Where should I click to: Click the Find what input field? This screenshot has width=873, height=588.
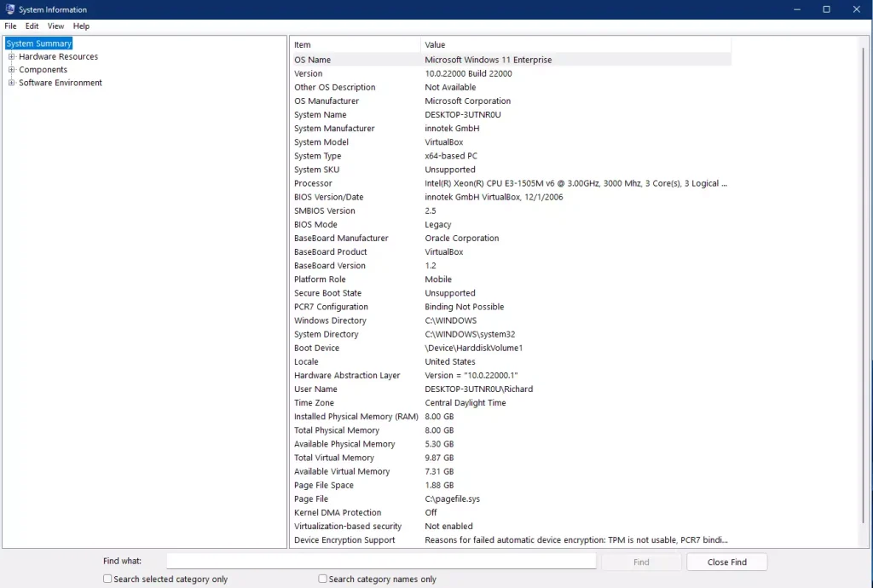tap(381, 562)
